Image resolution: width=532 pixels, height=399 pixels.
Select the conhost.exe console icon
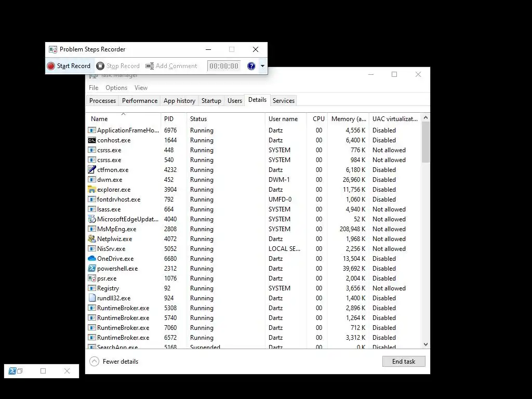[x=91, y=140]
